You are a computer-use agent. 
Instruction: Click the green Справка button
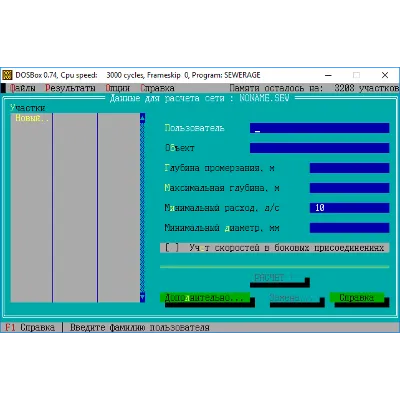(357, 298)
